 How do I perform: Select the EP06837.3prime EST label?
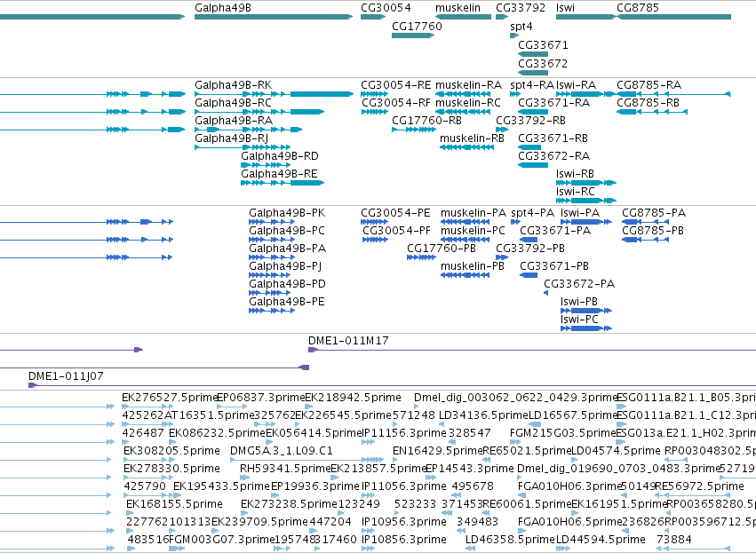261,398
